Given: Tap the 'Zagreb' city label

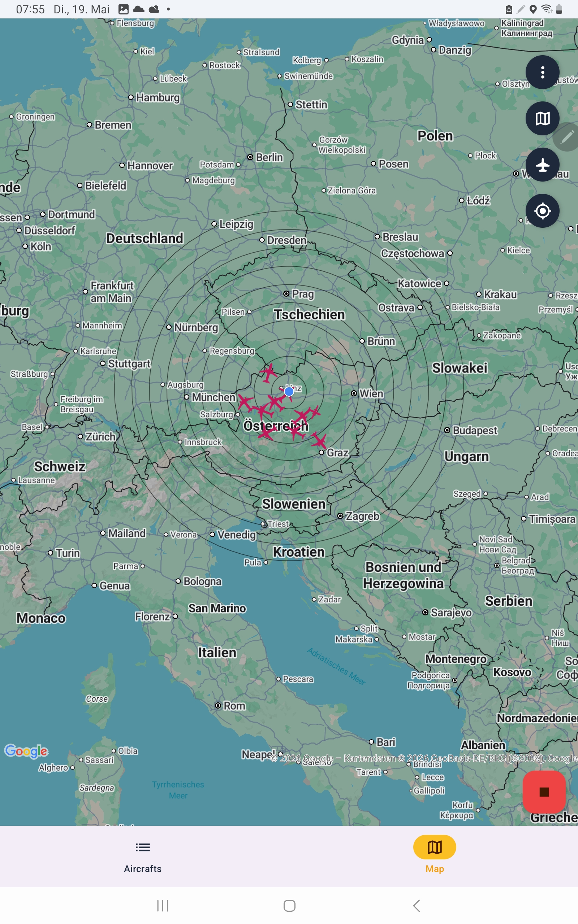Looking at the screenshot, I should [362, 516].
